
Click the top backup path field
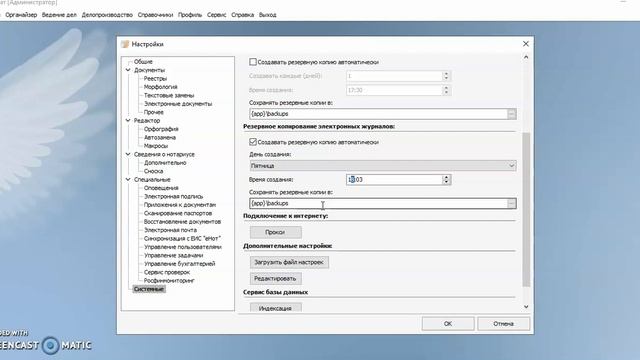378,114
